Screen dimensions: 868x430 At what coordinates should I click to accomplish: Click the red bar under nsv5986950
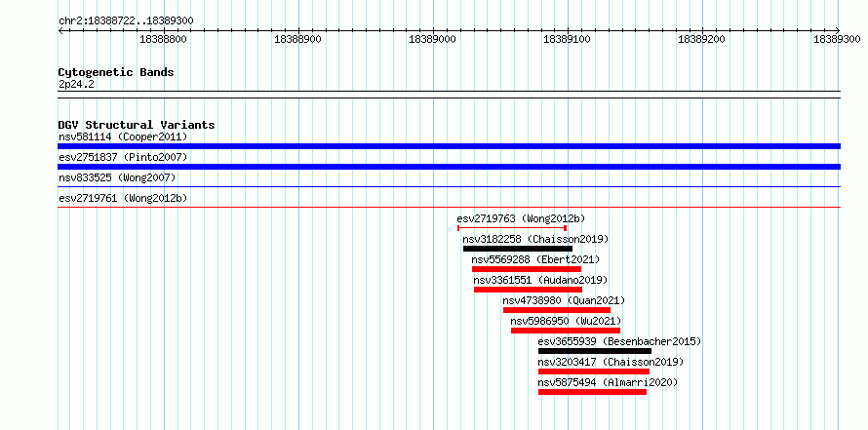[566, 331]
